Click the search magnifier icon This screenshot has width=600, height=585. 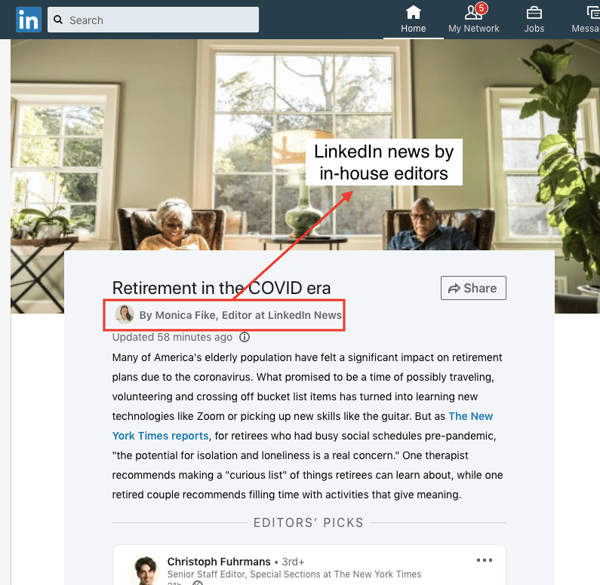click(58, 20)
